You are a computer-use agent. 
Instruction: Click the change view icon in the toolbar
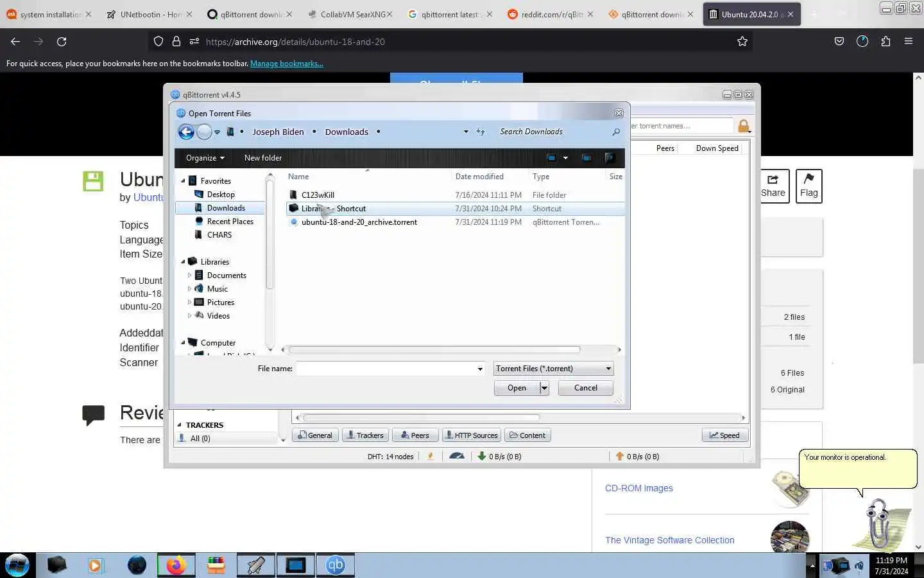coord(551,158)
